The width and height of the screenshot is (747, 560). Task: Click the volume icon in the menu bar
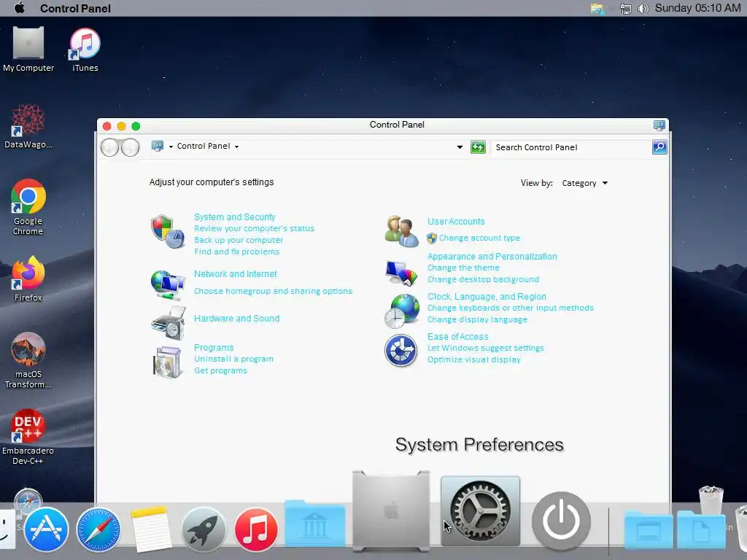tap(643, 9)
